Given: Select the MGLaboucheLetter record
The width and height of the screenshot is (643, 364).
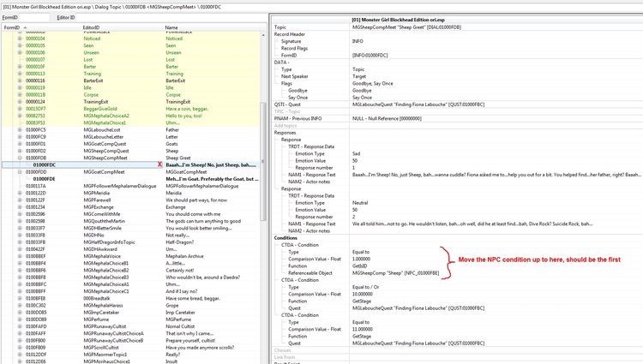Looking at the screenshot, I should [104, 137].
